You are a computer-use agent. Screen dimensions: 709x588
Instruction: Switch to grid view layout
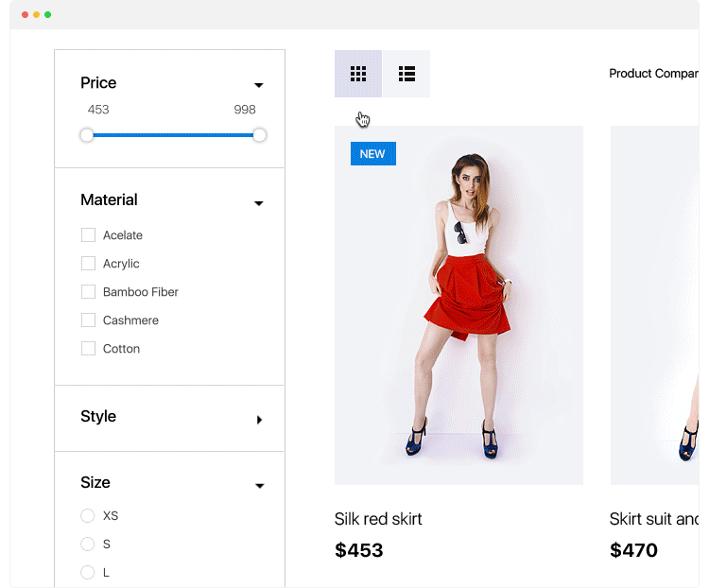(358, 74)
